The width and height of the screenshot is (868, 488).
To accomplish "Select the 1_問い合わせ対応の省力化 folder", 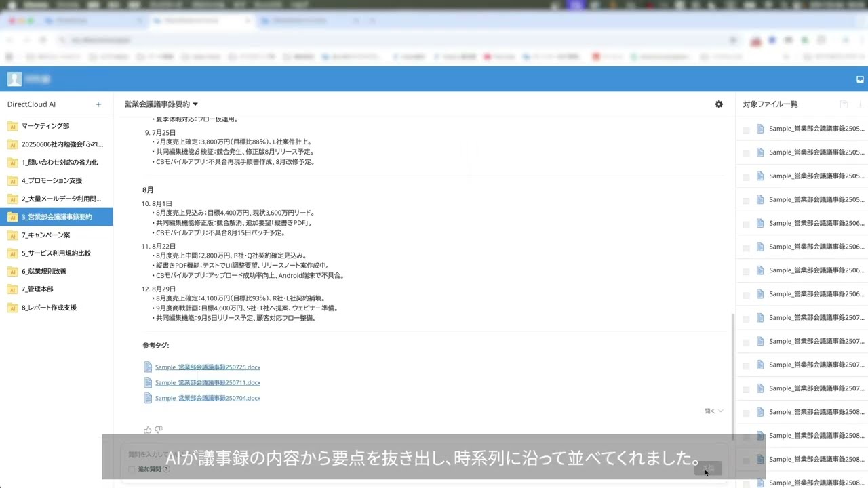I will tap(56, 163).
